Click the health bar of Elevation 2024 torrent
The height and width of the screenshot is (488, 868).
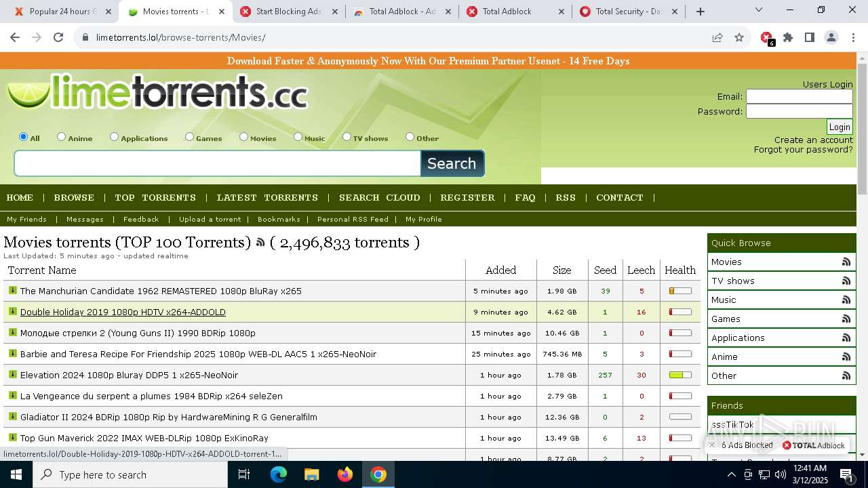[x=680, y=375]
